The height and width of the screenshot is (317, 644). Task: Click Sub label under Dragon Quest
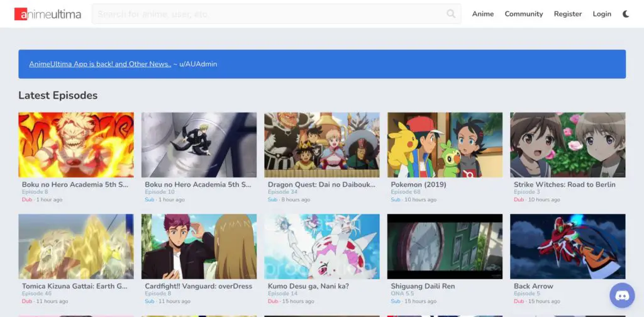click(273, 199)
